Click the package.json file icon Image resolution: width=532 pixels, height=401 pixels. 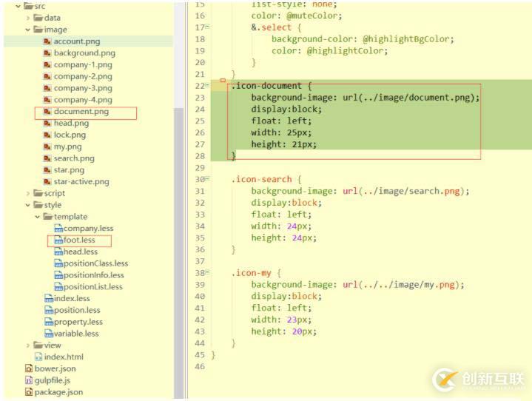29,392
